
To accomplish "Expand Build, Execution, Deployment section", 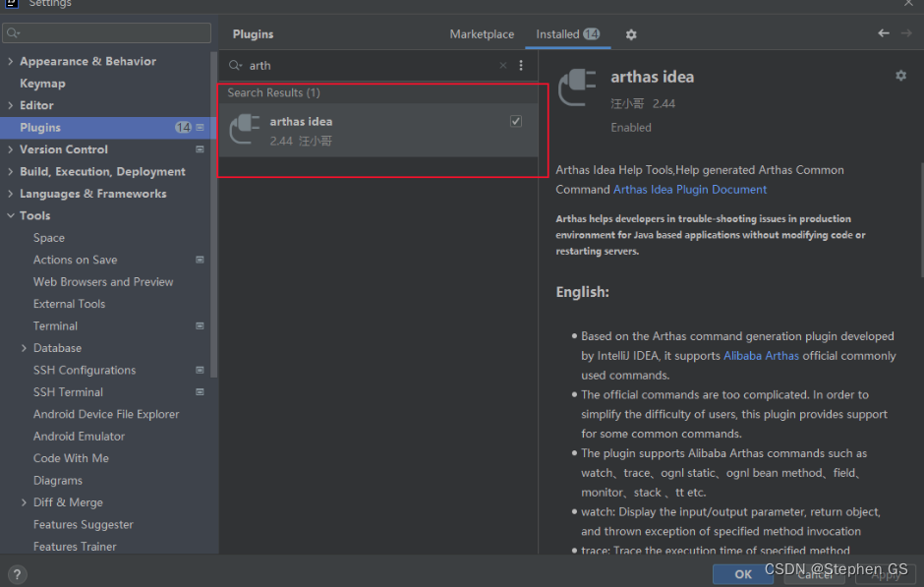I will click(x=10, y=171).
